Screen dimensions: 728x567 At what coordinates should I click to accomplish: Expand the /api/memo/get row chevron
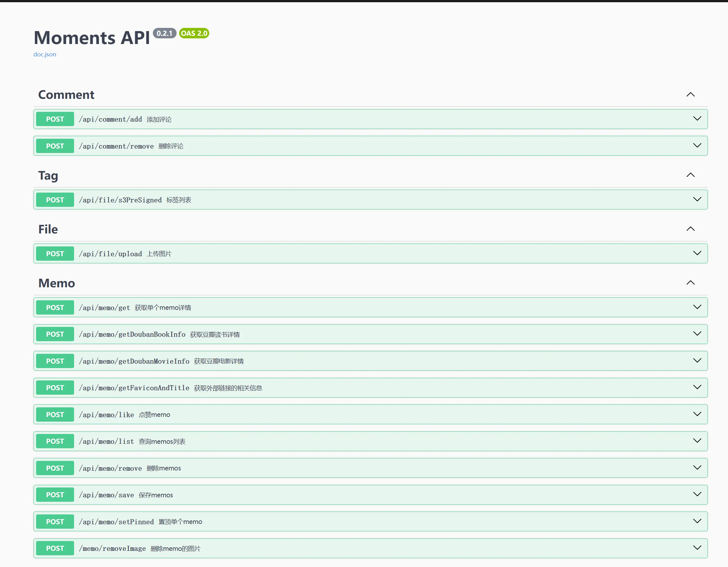tap(697, 307)
